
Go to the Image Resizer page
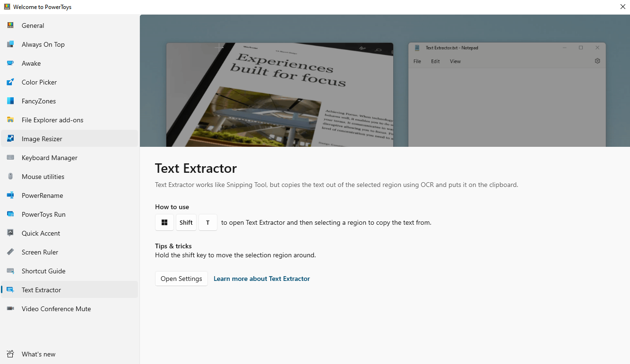coord(69,139)
